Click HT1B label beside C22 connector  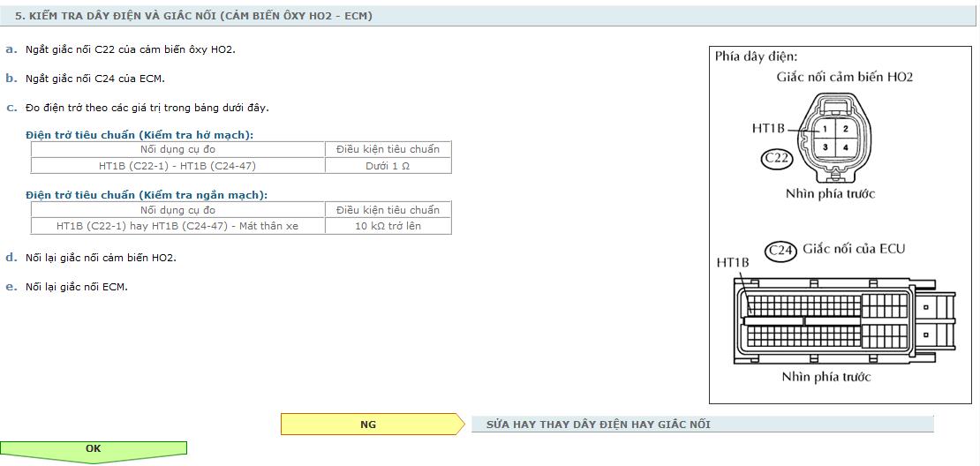(x=768, y=129)
